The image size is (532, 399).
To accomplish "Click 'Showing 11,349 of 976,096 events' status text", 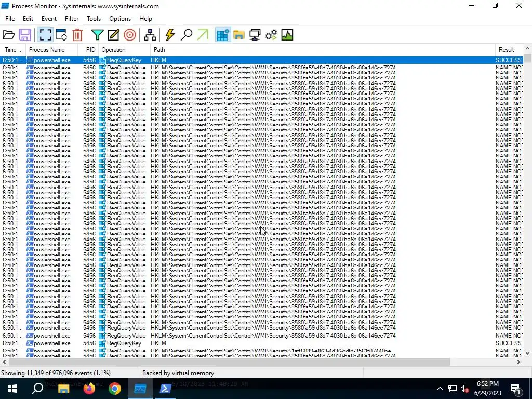I will coord(56,373).
